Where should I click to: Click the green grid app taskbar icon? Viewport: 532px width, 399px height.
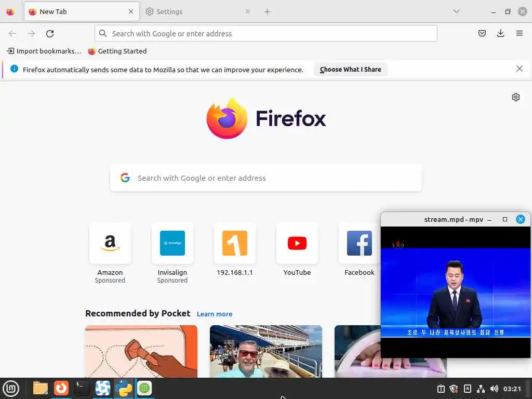click(144, 388)
